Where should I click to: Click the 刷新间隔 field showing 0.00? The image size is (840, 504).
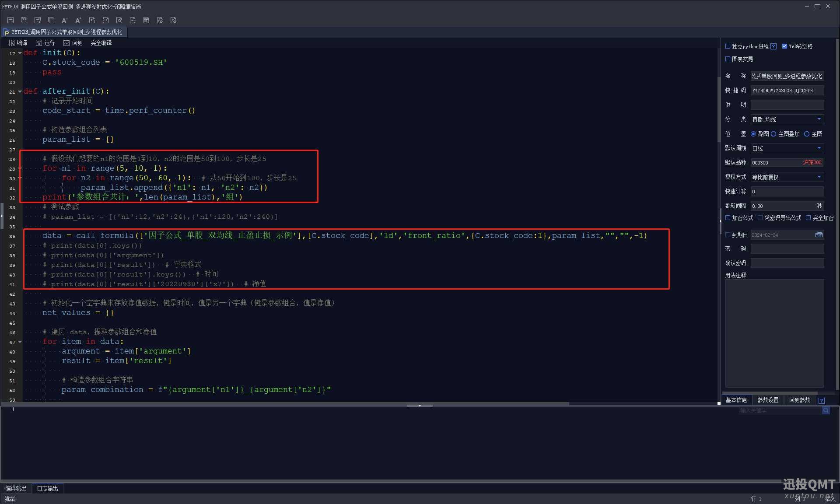coord(787,206)
